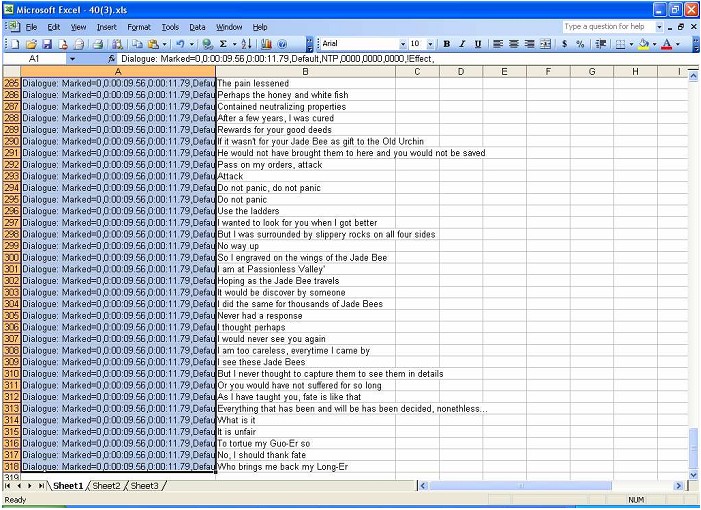Click the scroll down arrow of vertical scrollbar
The image size is (701, 510).
point(693,475)
